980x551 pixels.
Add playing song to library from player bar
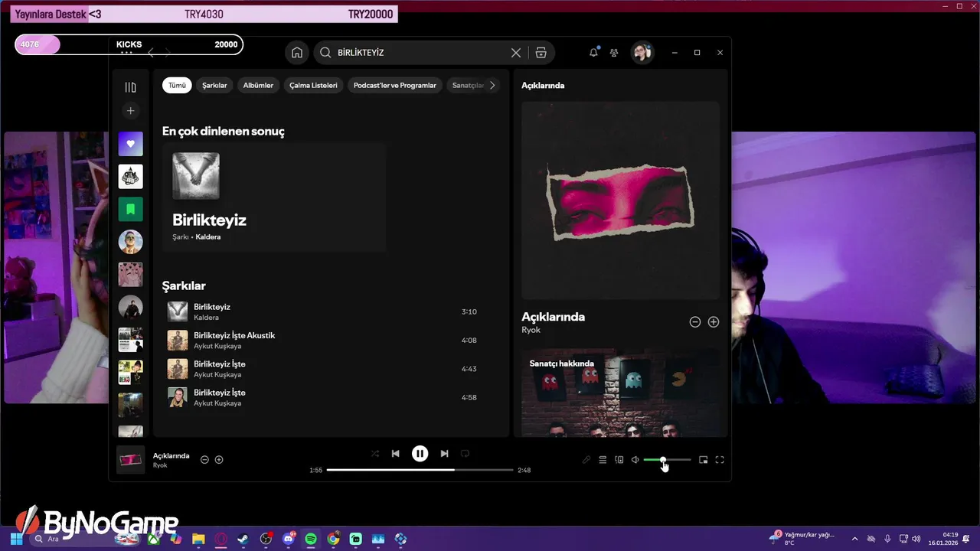219,460
